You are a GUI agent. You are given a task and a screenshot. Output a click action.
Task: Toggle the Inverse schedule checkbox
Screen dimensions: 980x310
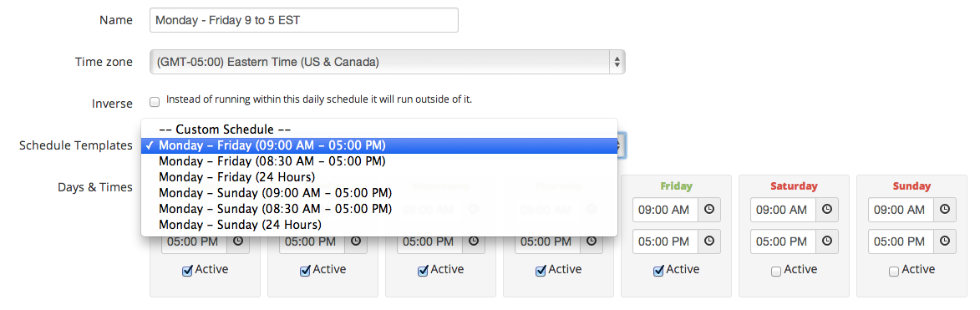[155, 101]
